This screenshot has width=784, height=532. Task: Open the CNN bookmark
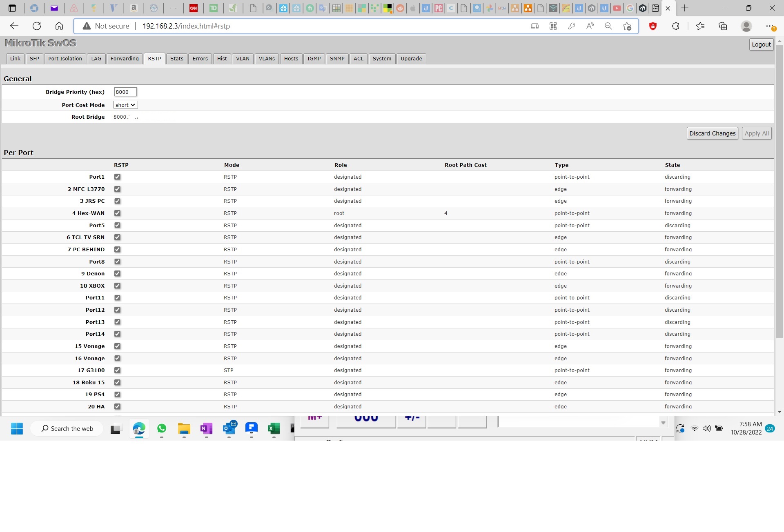pyautogui.click(x=194, y=8)
